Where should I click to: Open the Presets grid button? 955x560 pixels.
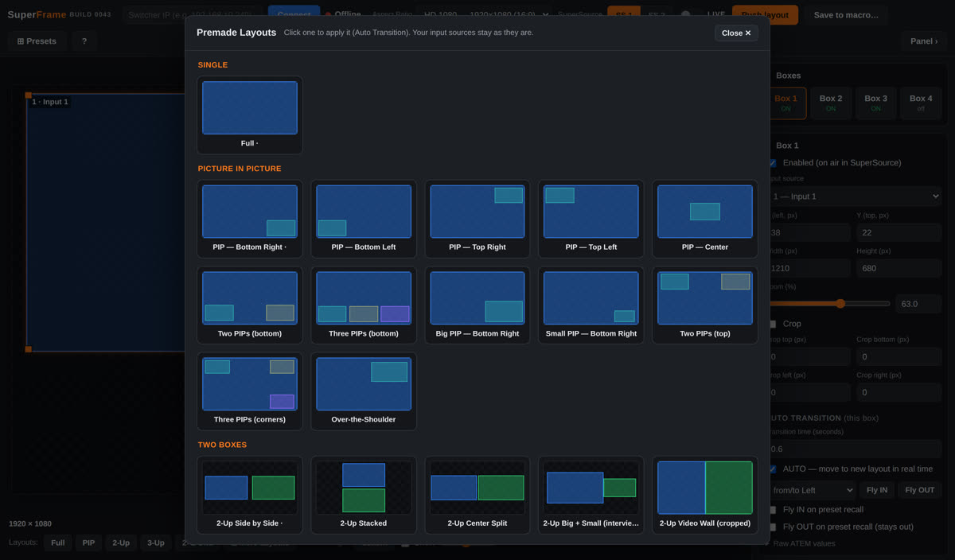click(37, 41)
